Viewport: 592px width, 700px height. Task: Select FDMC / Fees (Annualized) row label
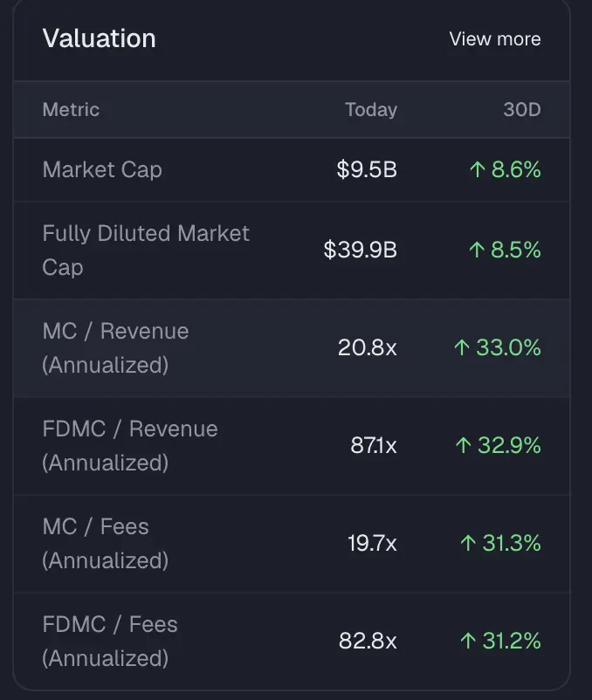(110, 641)
